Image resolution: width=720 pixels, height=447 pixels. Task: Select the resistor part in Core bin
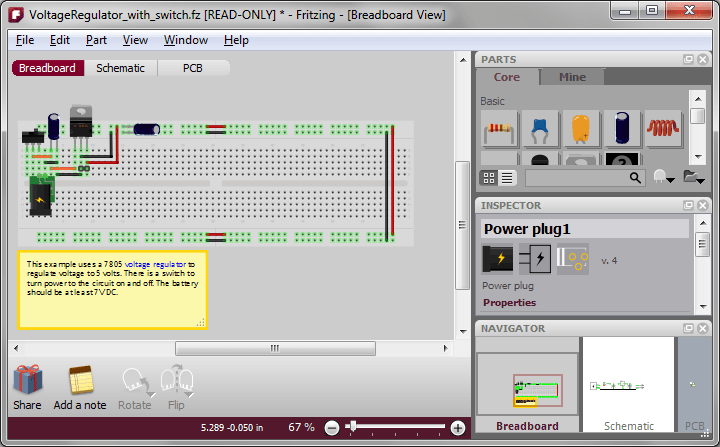point(499,128)
